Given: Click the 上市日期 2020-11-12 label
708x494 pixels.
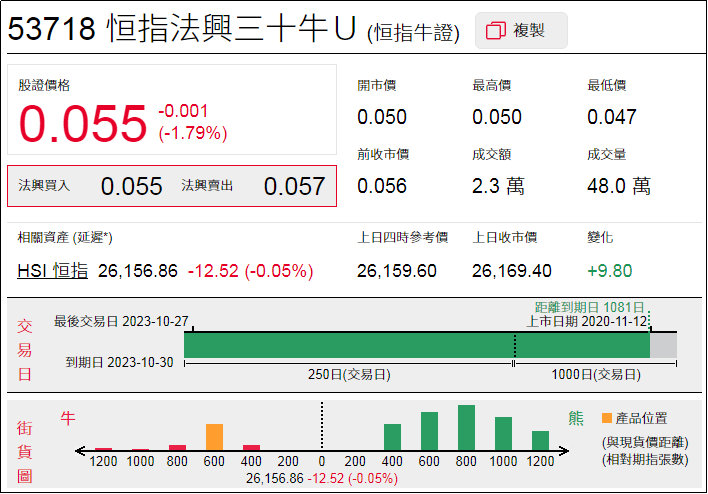Looking at the screenshot, I should [x=587, y=322].
